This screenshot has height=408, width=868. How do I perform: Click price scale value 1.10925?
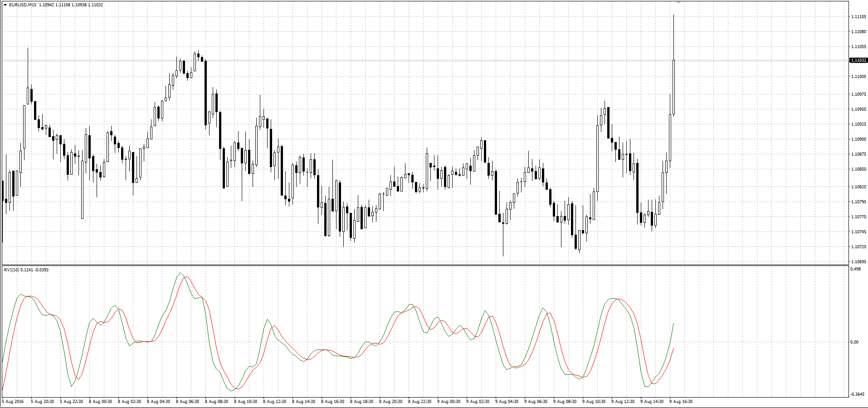click(x=858, y=124)
